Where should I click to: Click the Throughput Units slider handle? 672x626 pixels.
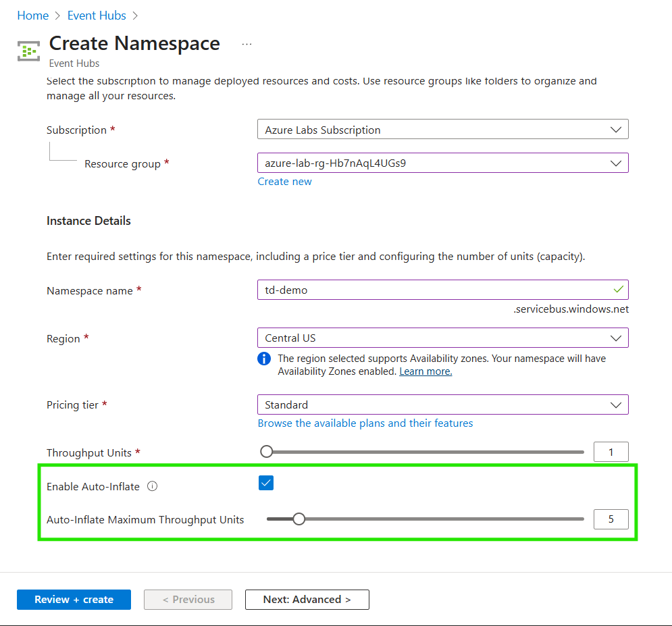(x=267, y=452)
